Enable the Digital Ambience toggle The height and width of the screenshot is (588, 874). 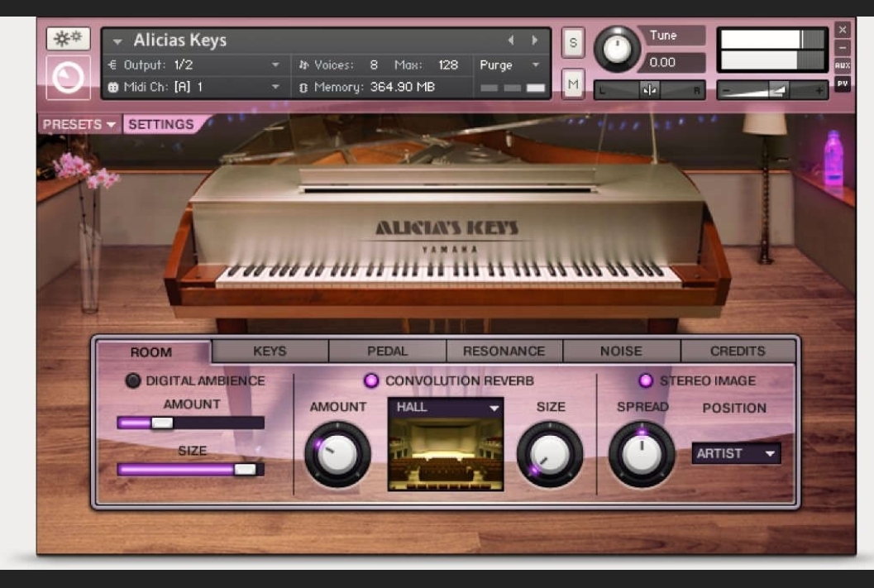(132, 380)
